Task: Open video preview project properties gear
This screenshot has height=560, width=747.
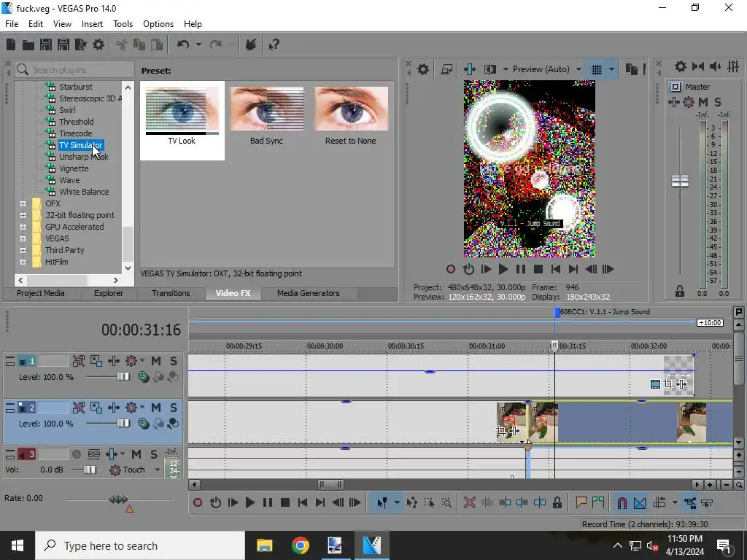Action: (423, 69)
